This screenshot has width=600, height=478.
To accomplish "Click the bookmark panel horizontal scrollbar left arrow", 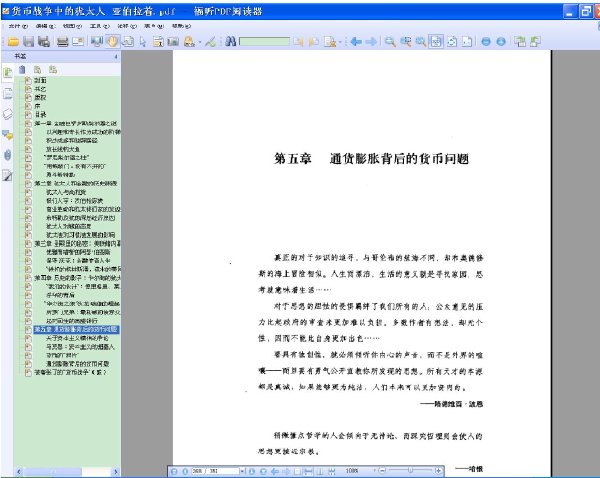I will [19, 472].
